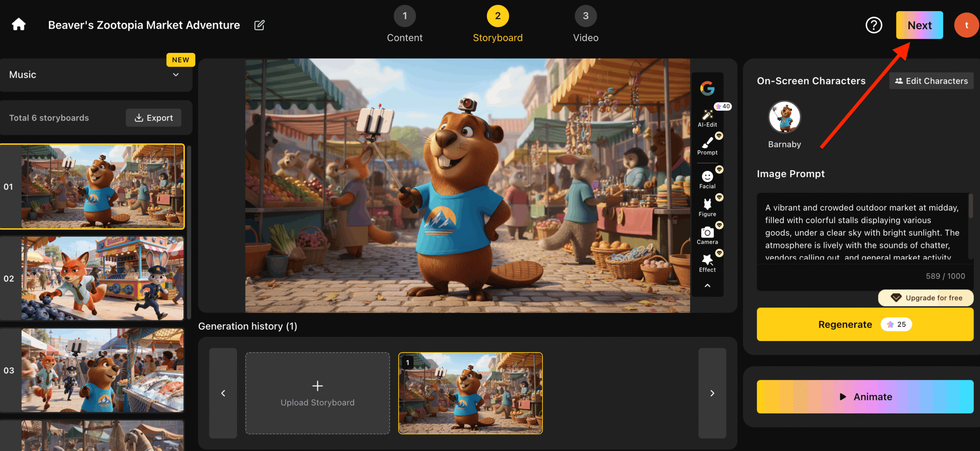Open the Camera tool
This screenshot has width=980, height=451.
(707, 236)
